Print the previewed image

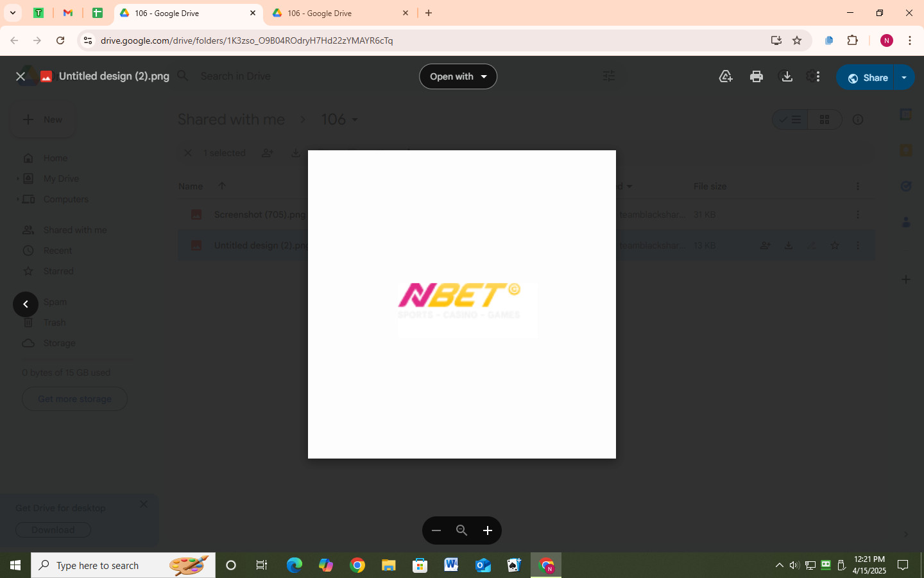click(757, 76)
